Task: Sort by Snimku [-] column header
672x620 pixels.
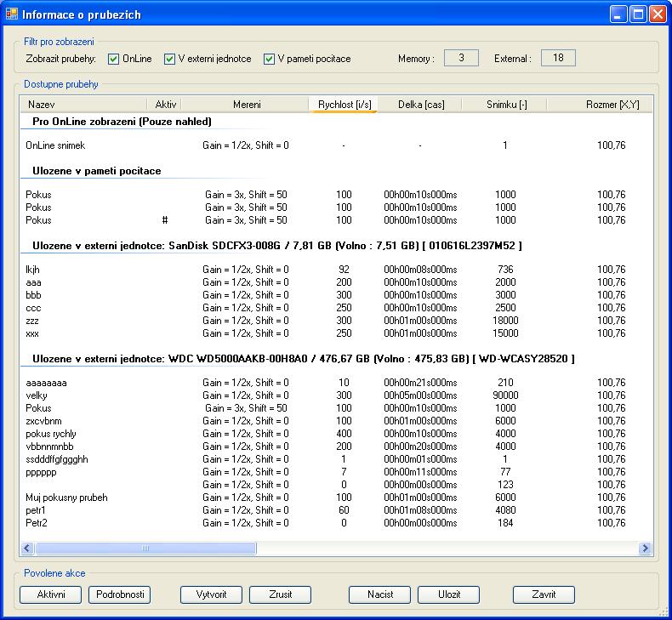Action: 504,104
